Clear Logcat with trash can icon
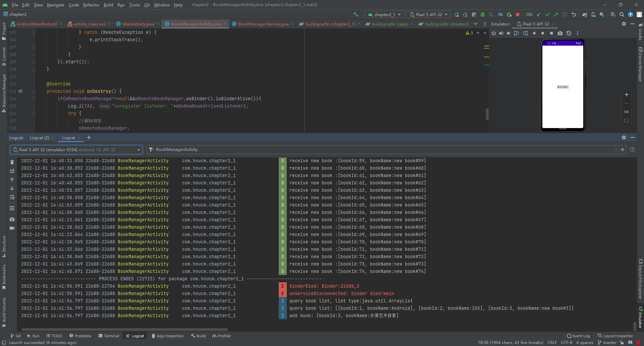644x346 pixels. point(12,162)
